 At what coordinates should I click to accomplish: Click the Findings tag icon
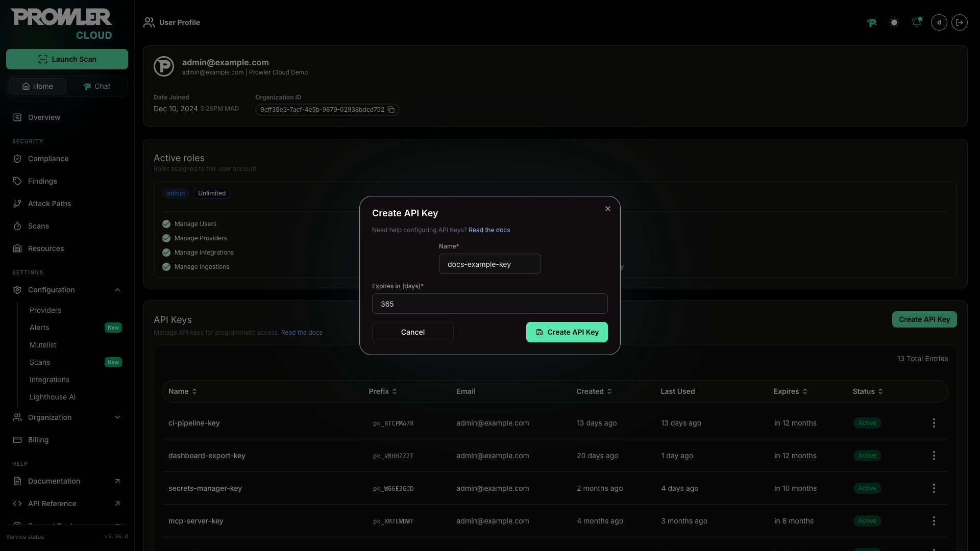17,181
